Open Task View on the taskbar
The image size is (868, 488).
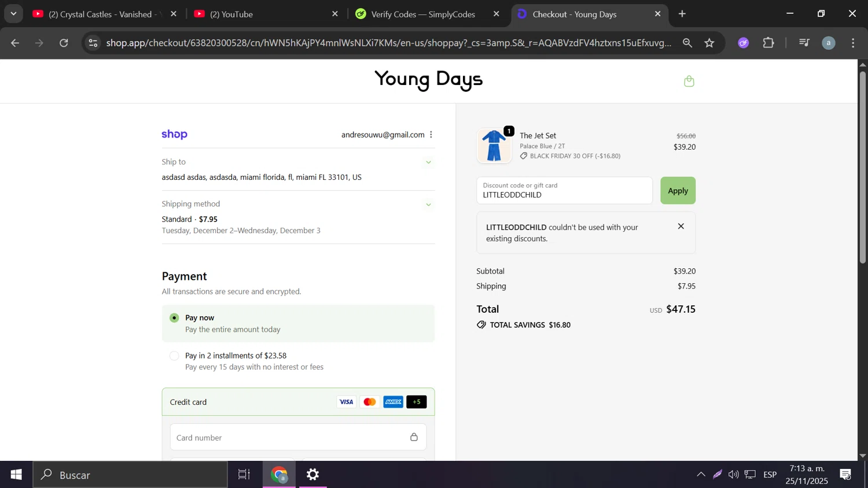pyautogui.click(x=244, y=475)
